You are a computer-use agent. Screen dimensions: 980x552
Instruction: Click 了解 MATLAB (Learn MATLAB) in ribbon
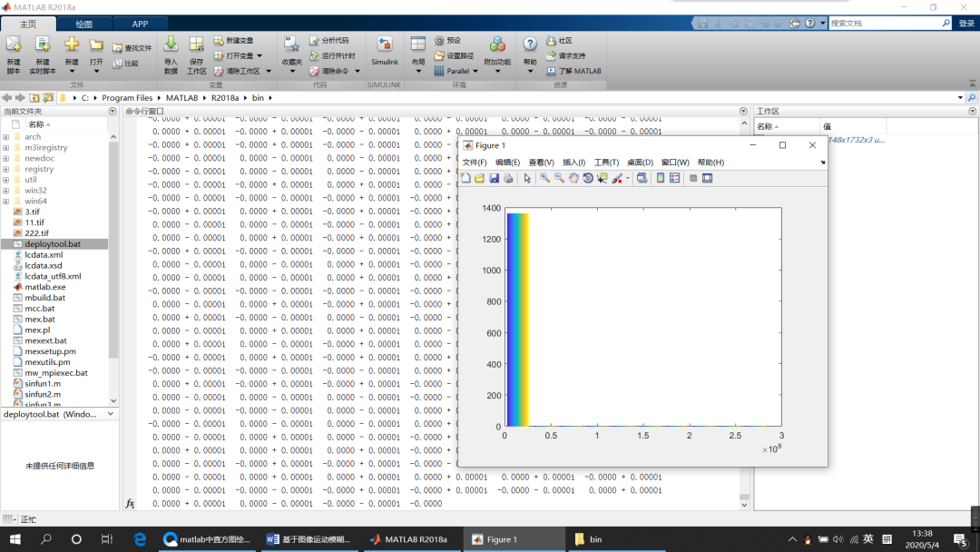point(573,71)
